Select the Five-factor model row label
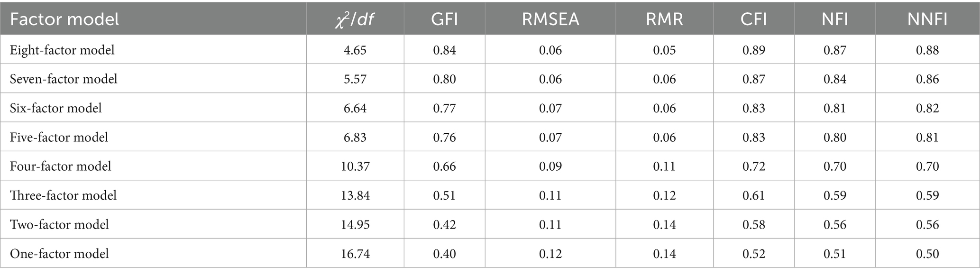Image resolution: width=980 pixels, height=276 pixels. (x=59, y=138)
